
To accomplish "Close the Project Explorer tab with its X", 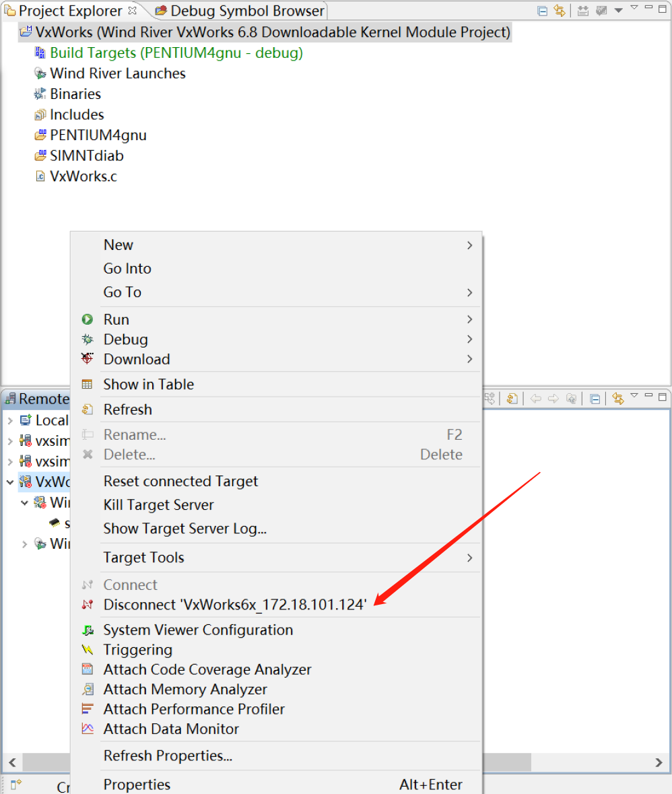I will [132, 9].
